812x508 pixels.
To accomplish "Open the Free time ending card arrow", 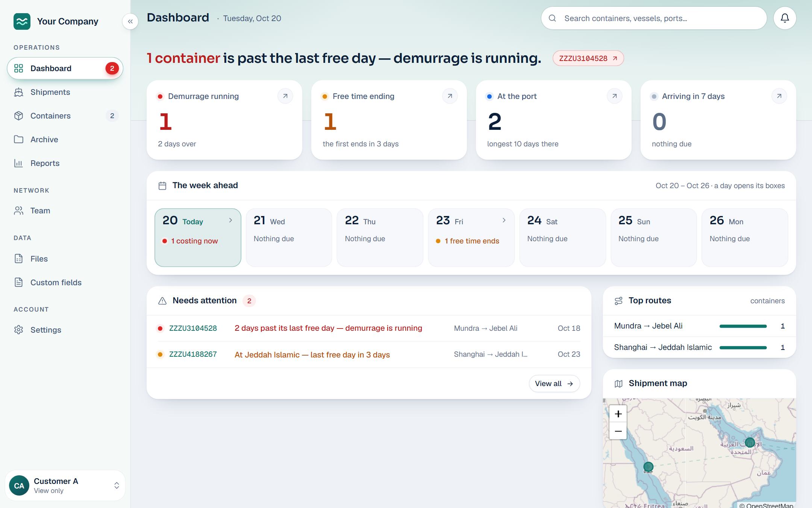I will [450, 96].
